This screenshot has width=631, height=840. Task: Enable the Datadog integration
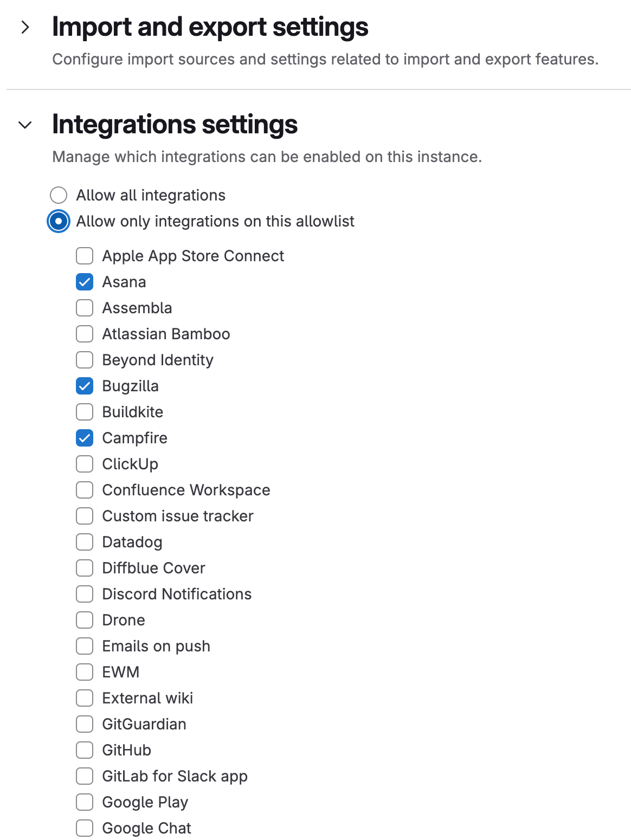tap(85, 542)
